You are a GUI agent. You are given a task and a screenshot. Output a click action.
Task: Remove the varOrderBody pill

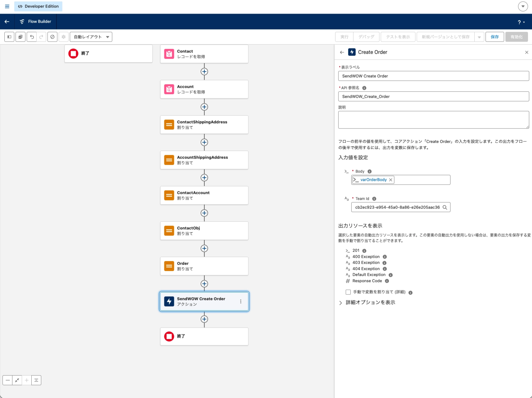point(391,180)
